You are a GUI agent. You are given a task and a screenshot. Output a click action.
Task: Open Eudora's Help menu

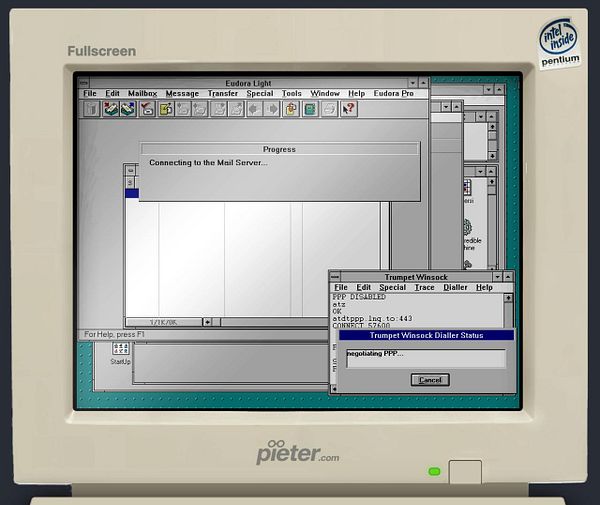[x=356, y=94]
